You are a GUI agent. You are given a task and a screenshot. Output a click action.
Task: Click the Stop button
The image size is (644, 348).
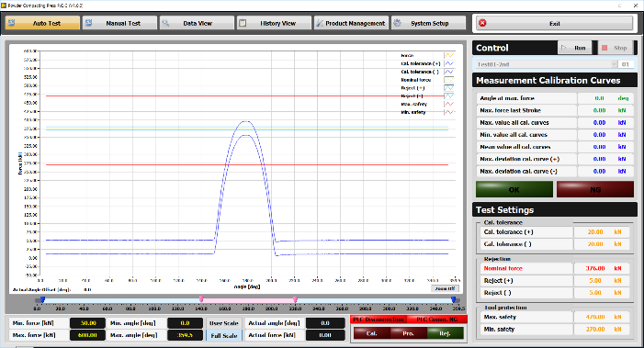616,48
